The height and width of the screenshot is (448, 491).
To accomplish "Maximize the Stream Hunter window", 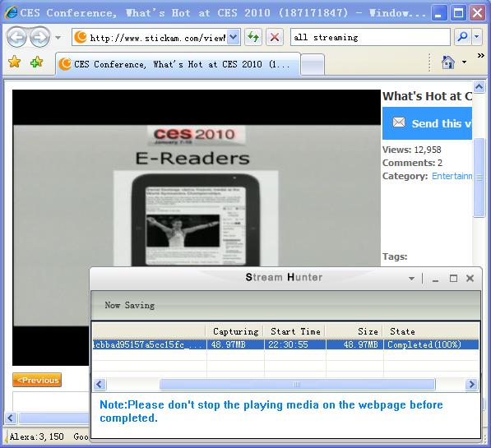I will pyautogui.click(x=453, y=279).
